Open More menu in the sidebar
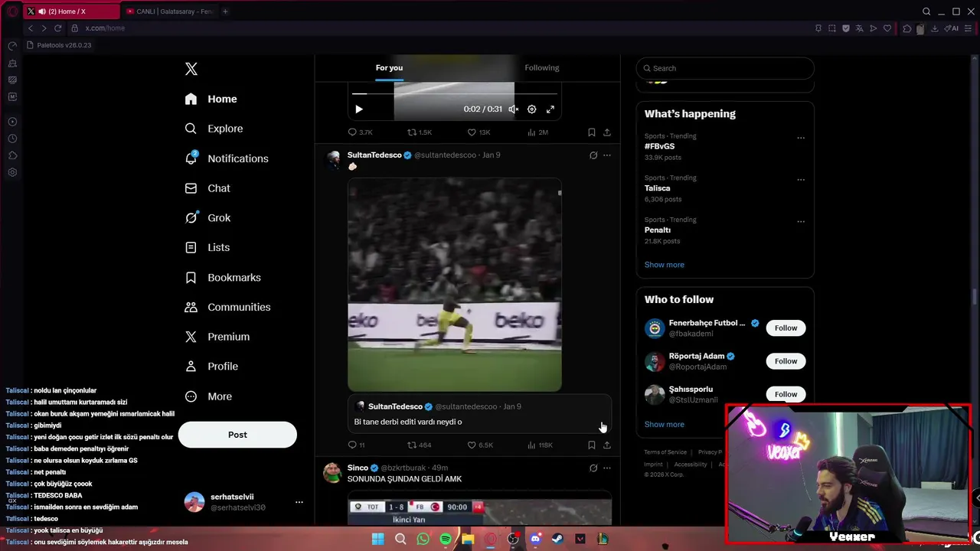980x551 pixels. click(x=208, y=396)
